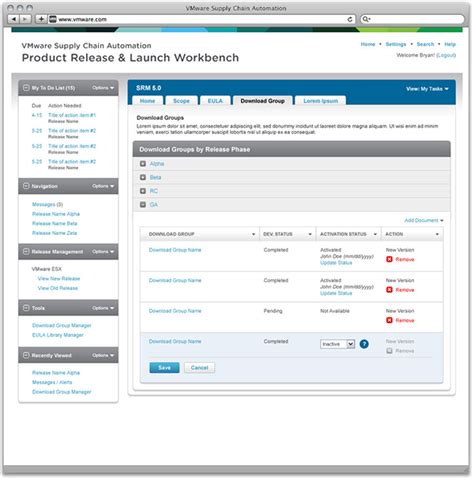
Task: Open Release Name Alpha in Recently Viewed
Action: coord(56,373)
